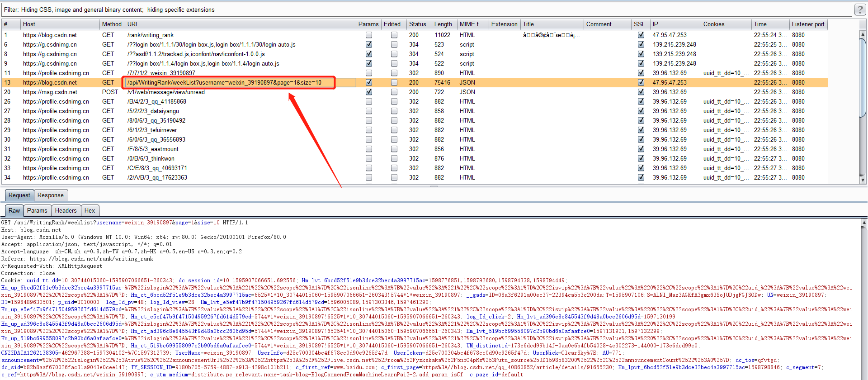
Task: Select the /7/7/1/2_weixin_39190897 request row
Action: [x=414, y=73]
